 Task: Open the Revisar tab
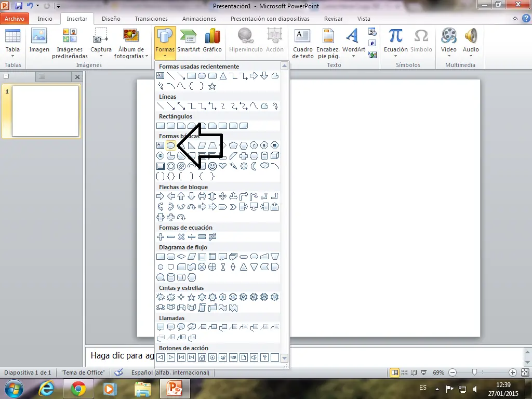tap(333, 19)
